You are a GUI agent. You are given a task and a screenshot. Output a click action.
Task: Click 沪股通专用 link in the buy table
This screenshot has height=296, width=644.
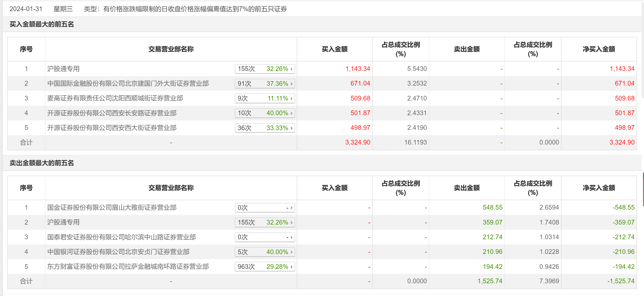point(63,69)
